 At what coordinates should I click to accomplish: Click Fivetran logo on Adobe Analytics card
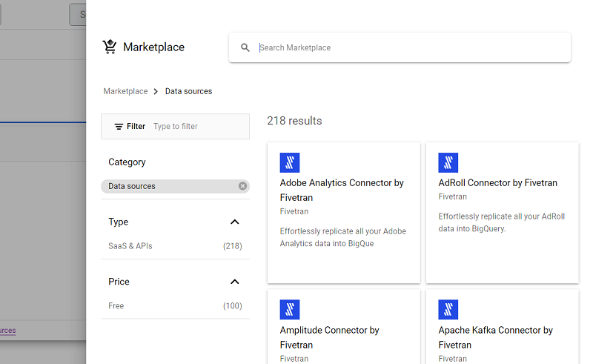290,163
